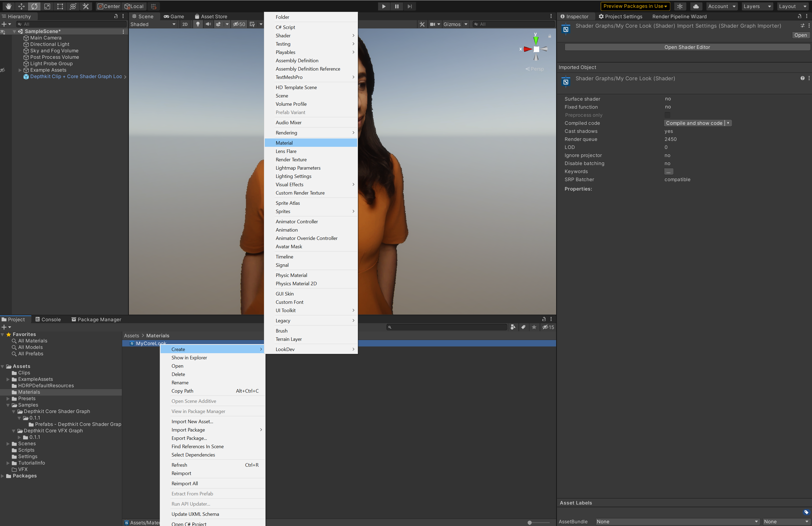This screenshot has height=526, width=812.
Task: Choose Material from the Create menu
Action: click(284, 143)
